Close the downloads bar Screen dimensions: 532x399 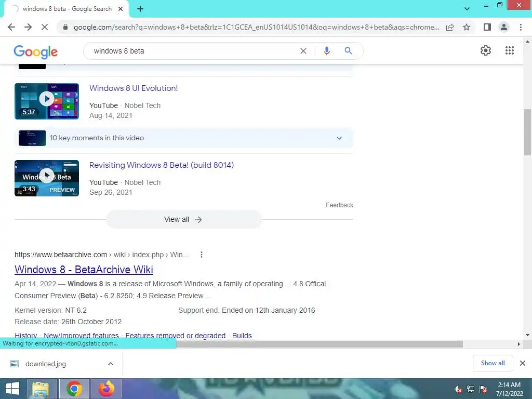point(523,363)
